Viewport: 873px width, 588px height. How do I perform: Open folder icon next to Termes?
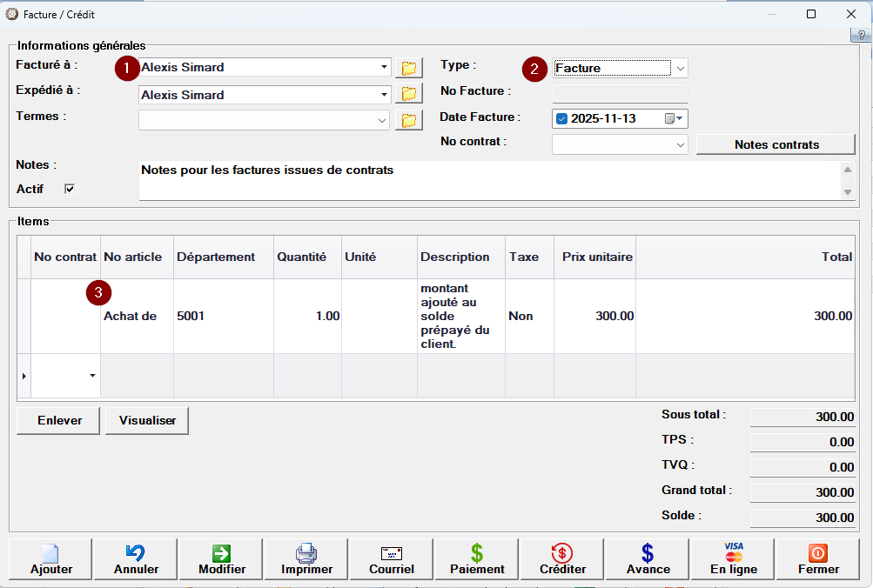tap(408, 120)
